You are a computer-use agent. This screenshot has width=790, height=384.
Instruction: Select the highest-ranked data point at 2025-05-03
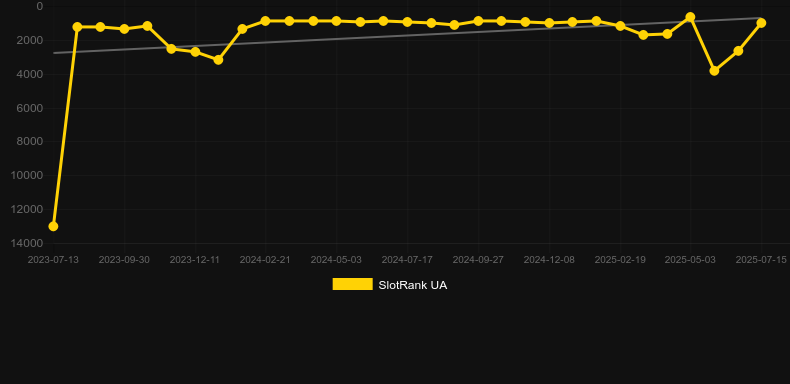click(690, 17)
